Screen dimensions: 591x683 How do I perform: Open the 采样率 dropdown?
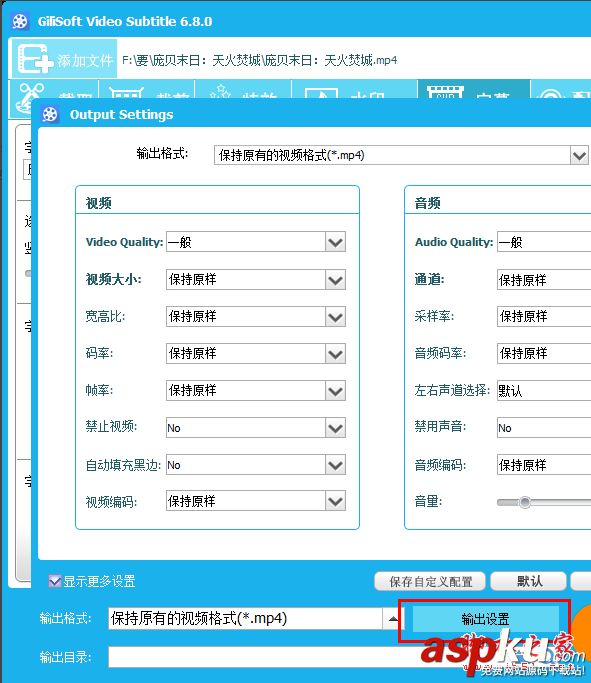click(544, 316)
